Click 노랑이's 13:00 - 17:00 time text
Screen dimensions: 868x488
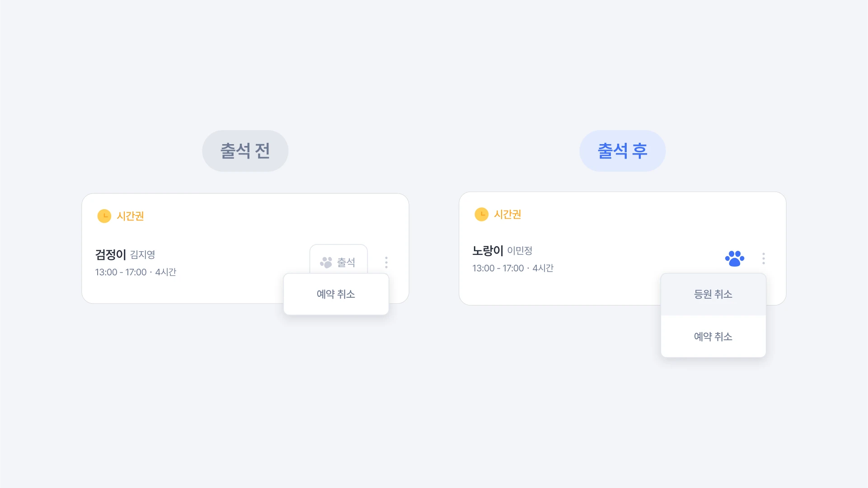(498, 268)
